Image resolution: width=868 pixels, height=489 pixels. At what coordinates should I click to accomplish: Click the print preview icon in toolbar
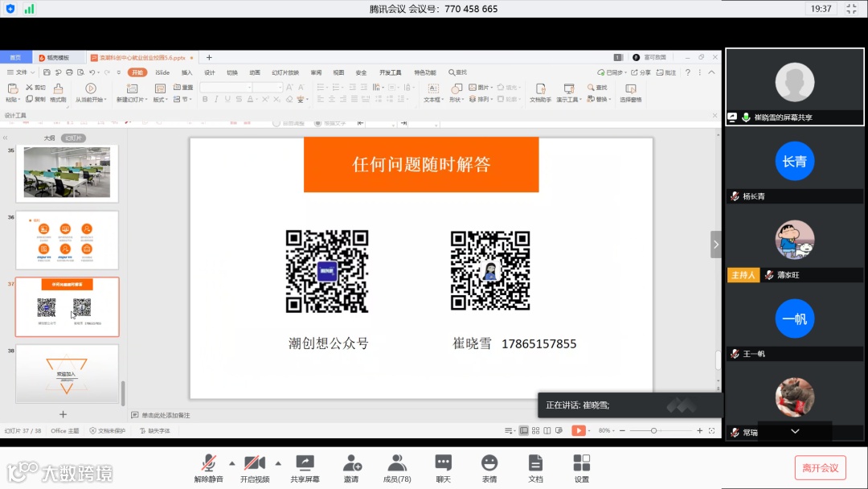coord(81,72)
